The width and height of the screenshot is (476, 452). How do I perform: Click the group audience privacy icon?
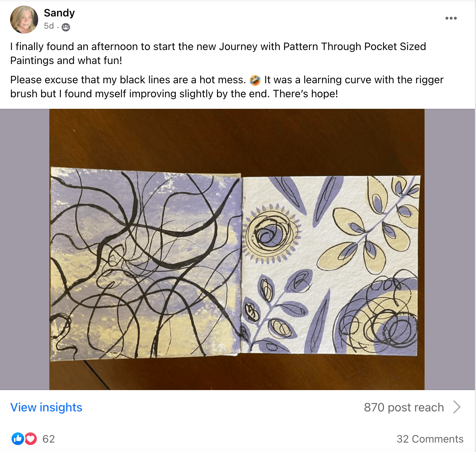[66, 27]
